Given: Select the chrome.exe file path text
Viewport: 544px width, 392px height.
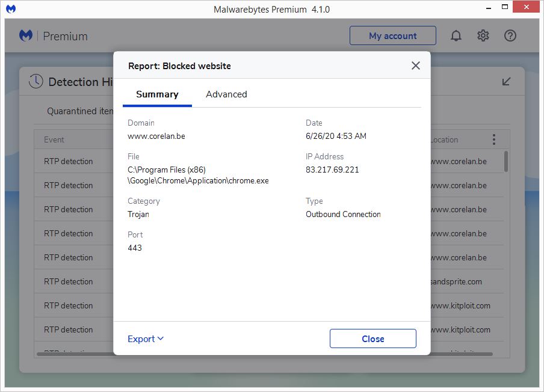Looking at the screenshot, I should [x=198, y=175].
